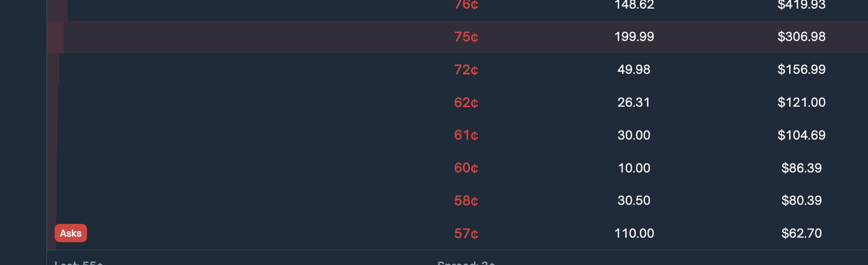868x265 pixels.
Task: Click the 62¢ ask price
Action: [x=466, y=103]
